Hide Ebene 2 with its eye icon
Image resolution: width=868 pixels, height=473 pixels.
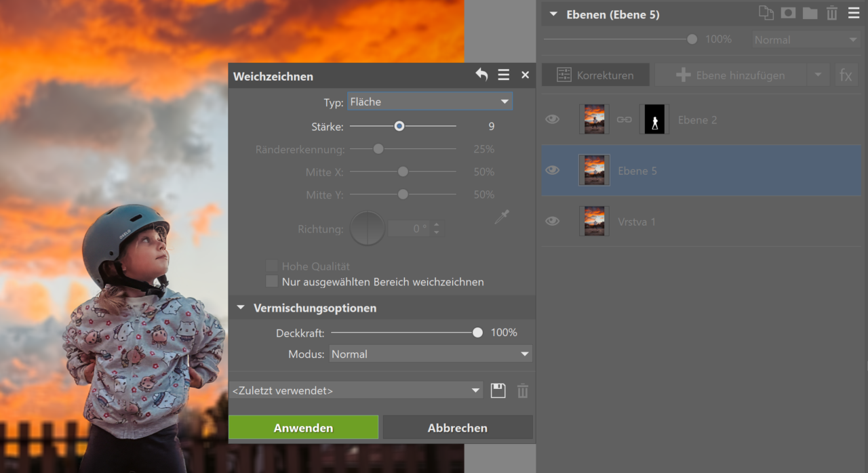(553, 120)
